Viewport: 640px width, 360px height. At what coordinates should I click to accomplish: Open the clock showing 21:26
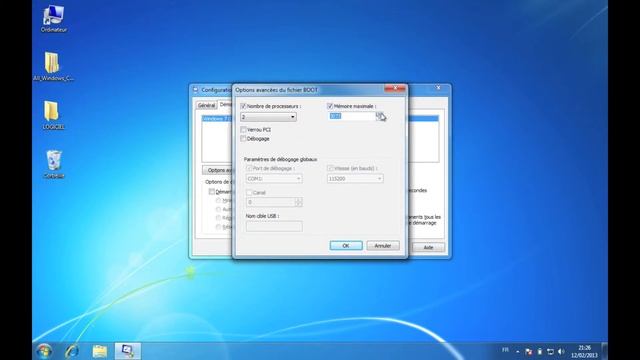click(x=584, y=351)
